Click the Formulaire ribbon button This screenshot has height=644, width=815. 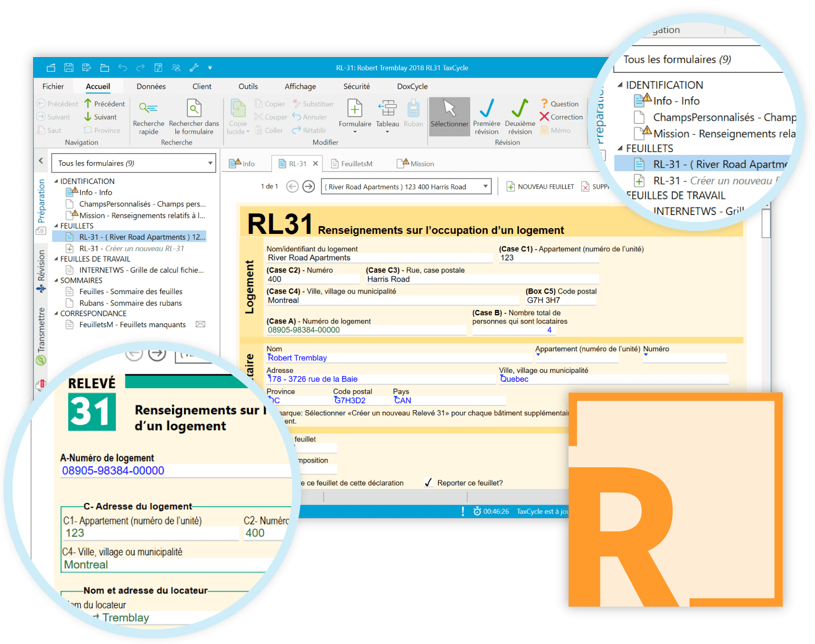coord(355,116)
